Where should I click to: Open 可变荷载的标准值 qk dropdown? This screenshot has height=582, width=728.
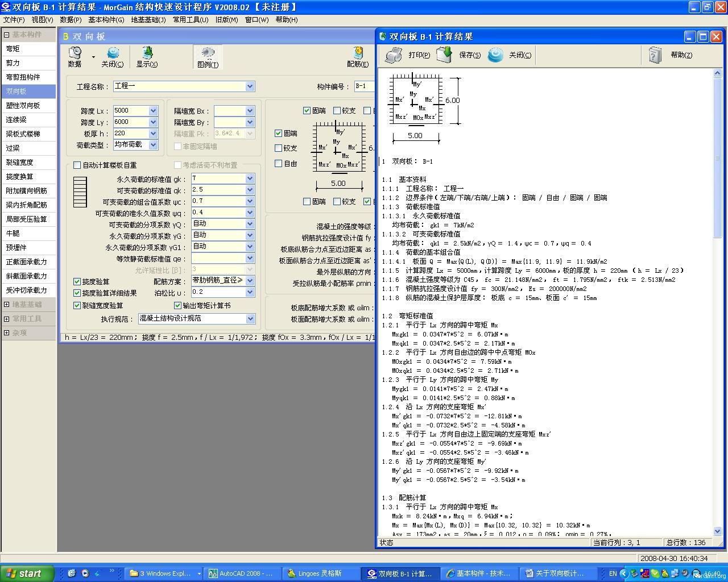coord(250,190)
